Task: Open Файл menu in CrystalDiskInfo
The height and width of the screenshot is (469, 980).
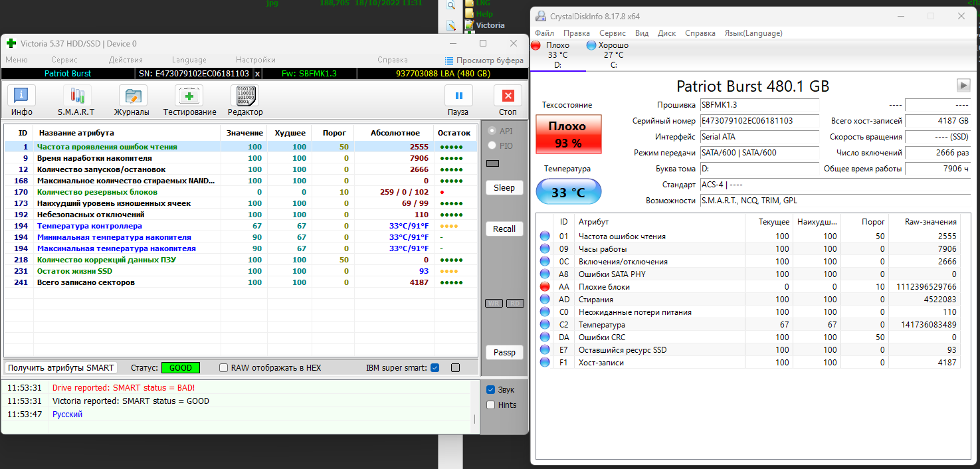Action: click(x=545, y=33)
